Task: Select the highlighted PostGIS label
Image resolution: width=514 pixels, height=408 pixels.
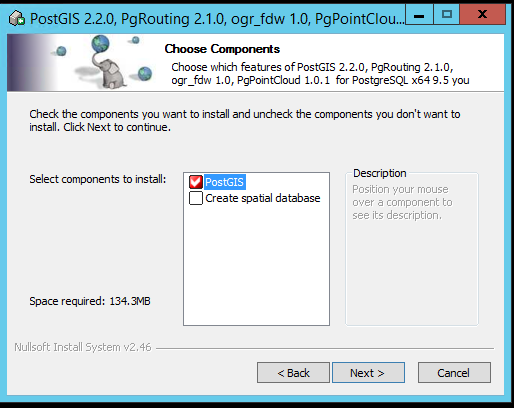Action: 225,182
